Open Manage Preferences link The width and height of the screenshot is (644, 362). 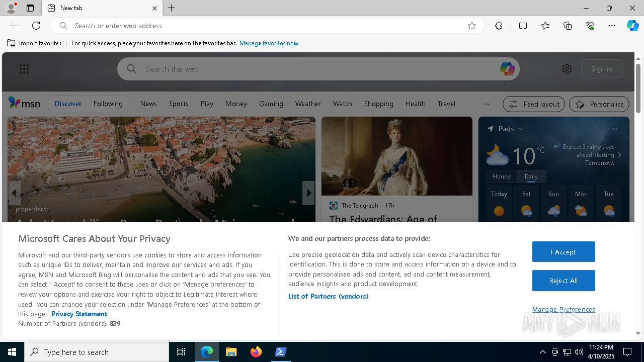click(x=563, y=309)
